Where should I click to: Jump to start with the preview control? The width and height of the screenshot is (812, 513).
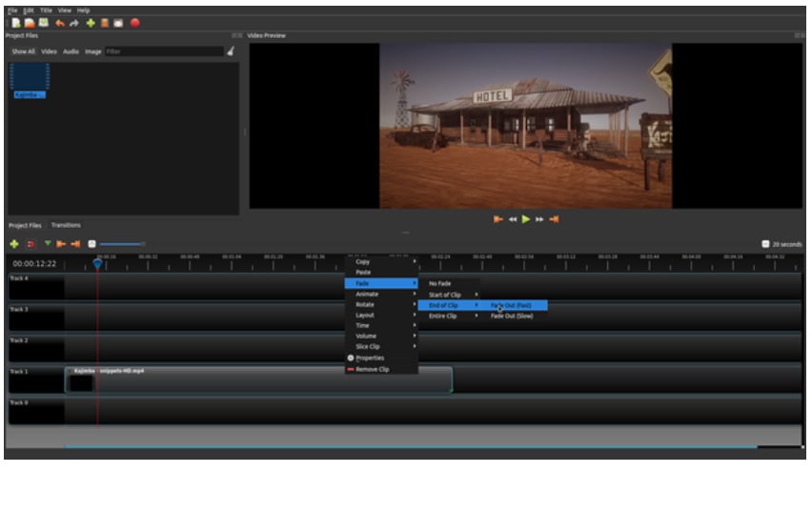point(498,219)
